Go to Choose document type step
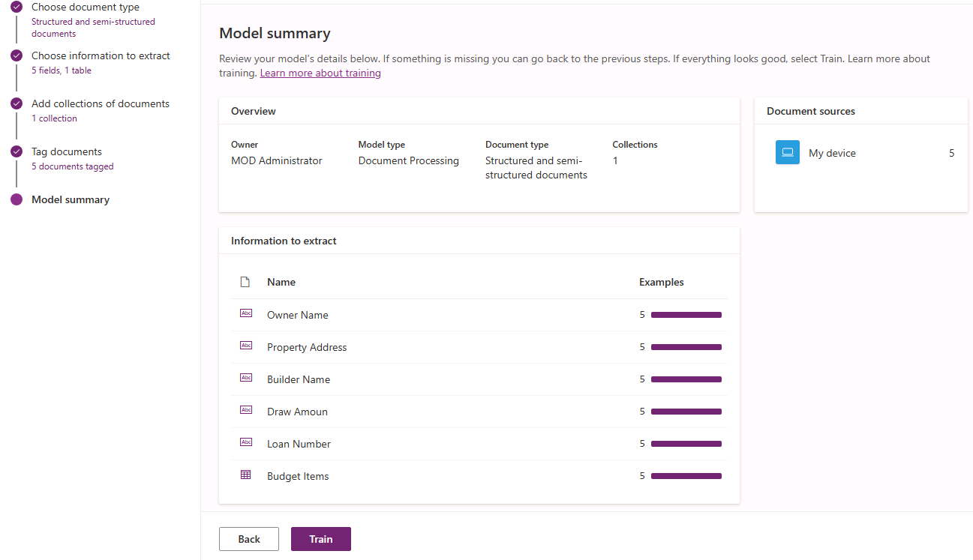The height and width of the screenshot is (560, 973). point(85,7)
